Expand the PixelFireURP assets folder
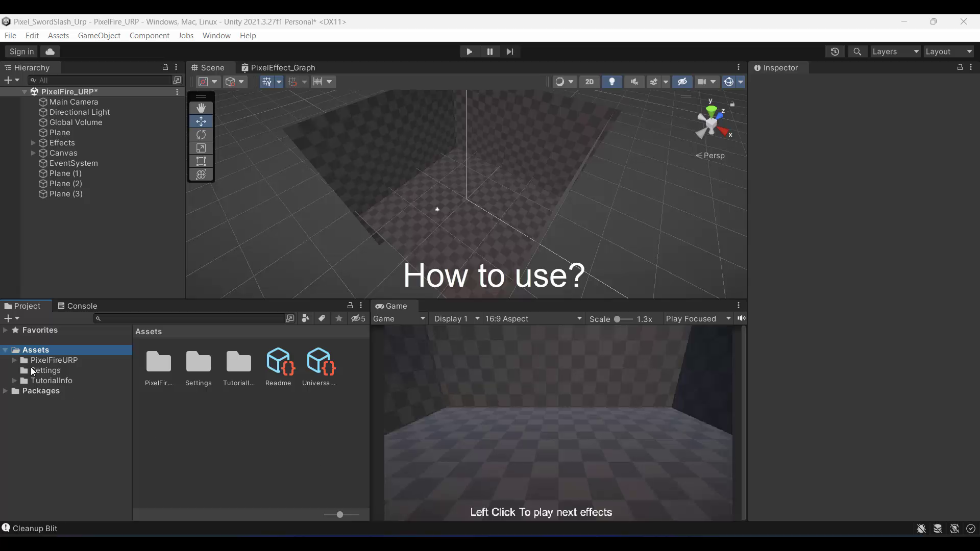The width and height of the screenshot is (980, 551). click(x=14, y=360)
